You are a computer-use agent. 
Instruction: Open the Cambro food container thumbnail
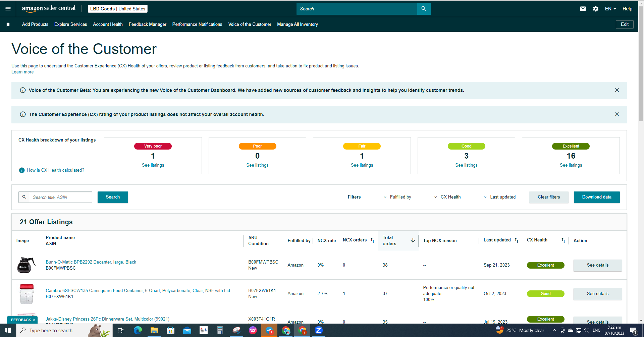point(26,294)
